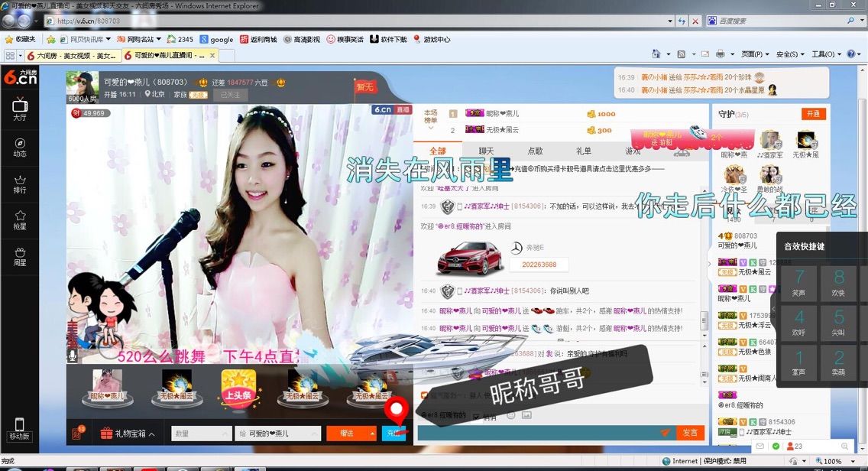Click the 充值 recharge button
This screenshot has height=471, width=868.
394,434
